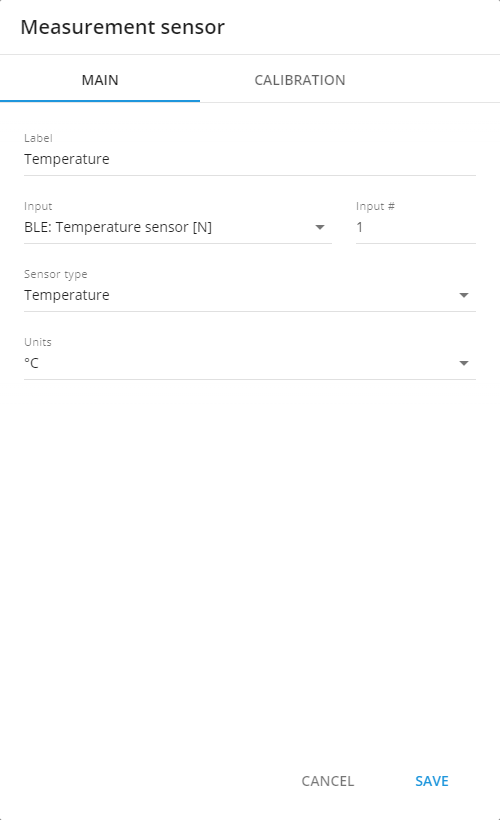Click the Input caption above the dropdown
The image size is (500, 820).
pyautogui.click(x=38, y=206)
